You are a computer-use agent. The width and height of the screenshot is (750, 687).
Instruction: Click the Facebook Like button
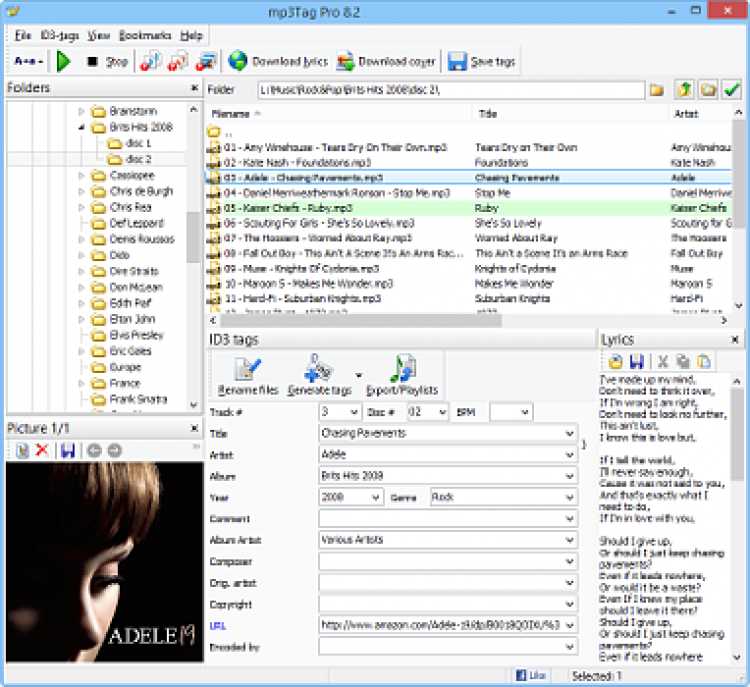534,676
